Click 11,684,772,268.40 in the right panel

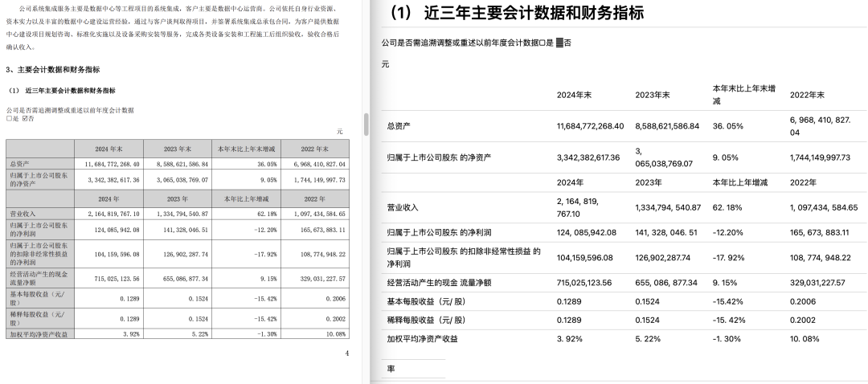pos(590,126)
